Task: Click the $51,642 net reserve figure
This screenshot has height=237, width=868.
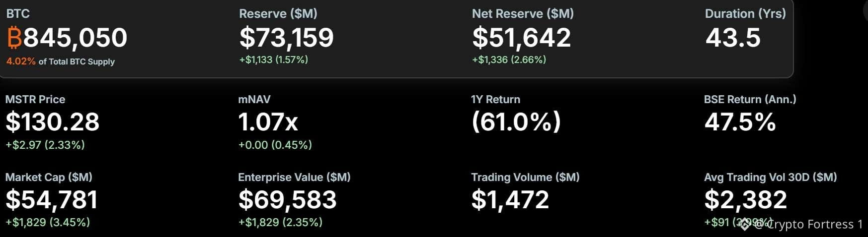Action: click(x=521, y=38)
